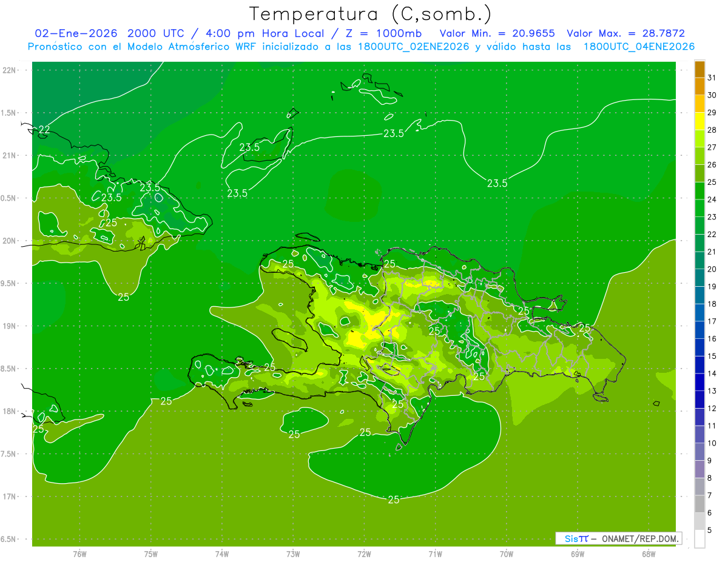This screenshot has height=562, width=728.
Task: Click the '72W' longitude axis label
Action: coord(364,554)
